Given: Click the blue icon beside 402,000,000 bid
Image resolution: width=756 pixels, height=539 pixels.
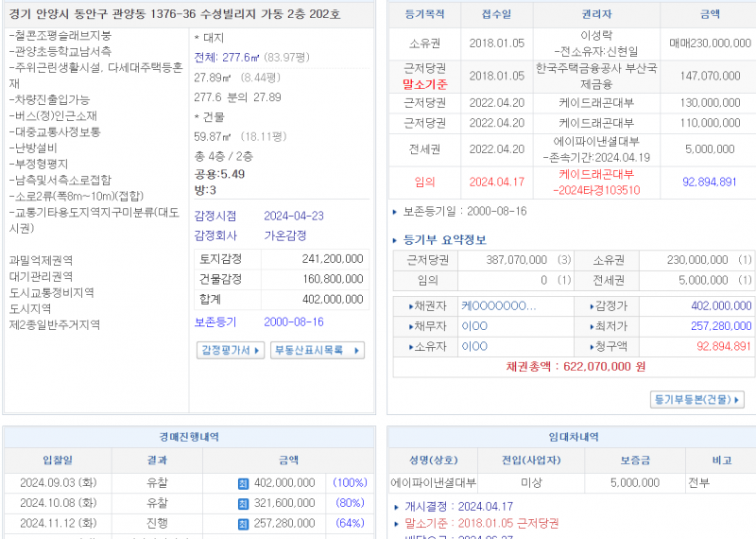Looking at the screenshot, I should point(243,483).
